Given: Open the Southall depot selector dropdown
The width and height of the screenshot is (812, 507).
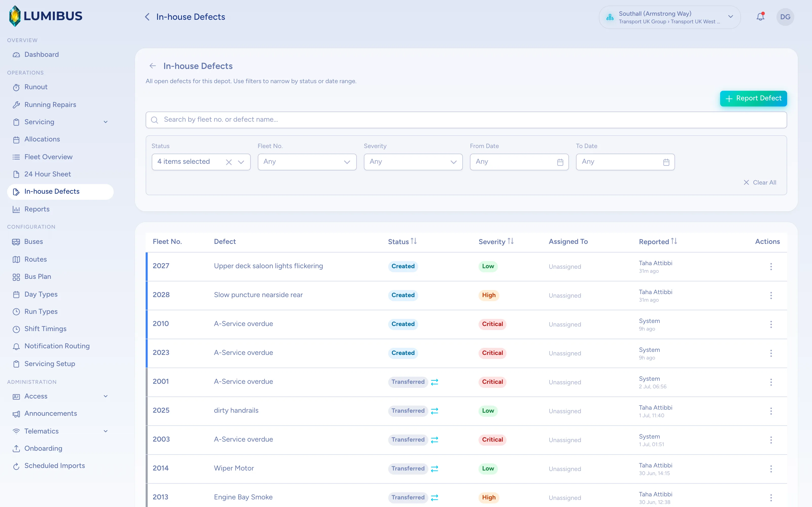Looking at the screenshot, I should tap(669, 17).
